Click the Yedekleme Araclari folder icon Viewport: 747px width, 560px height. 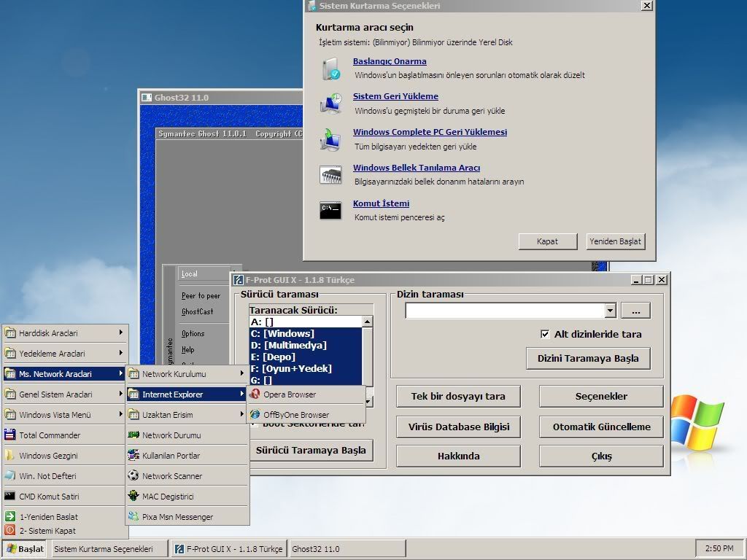click(10, 354)
